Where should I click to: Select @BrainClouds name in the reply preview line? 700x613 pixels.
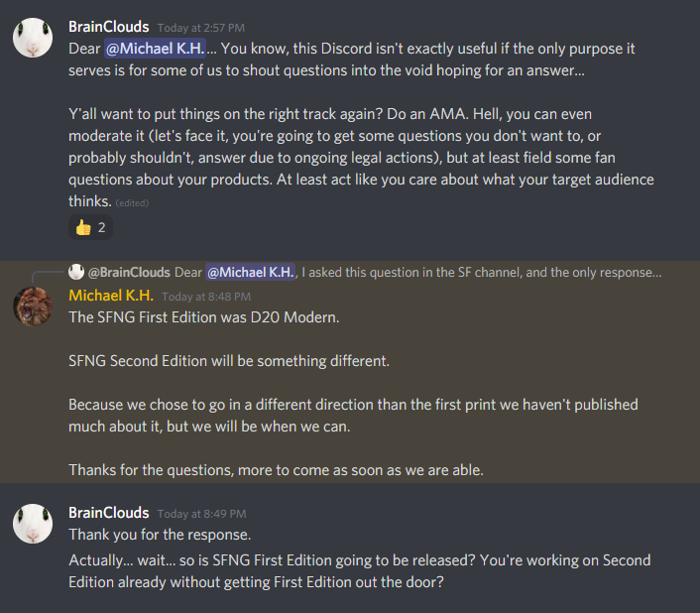(129, 272)
